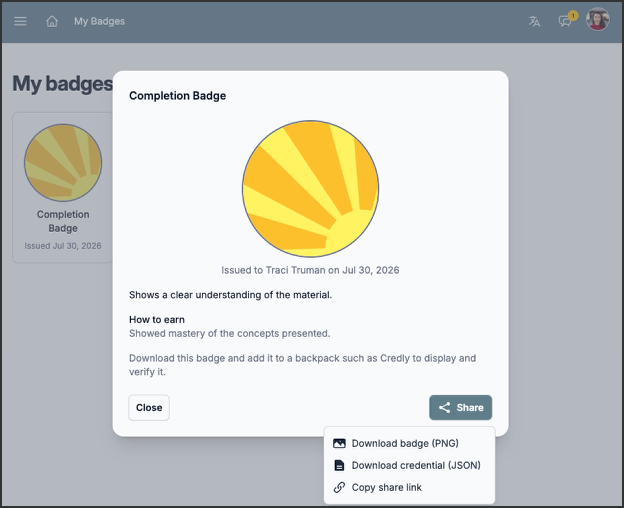Click the Credly backpack instruction text

[302, 365]
